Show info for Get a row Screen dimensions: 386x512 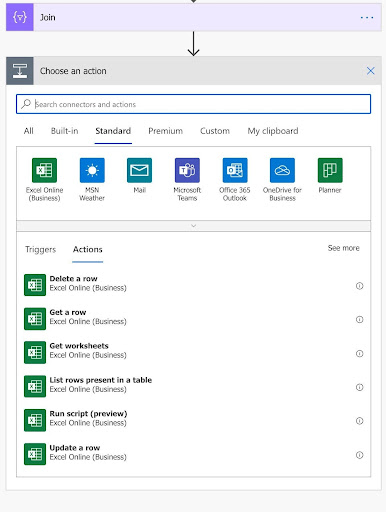point(359,319)
